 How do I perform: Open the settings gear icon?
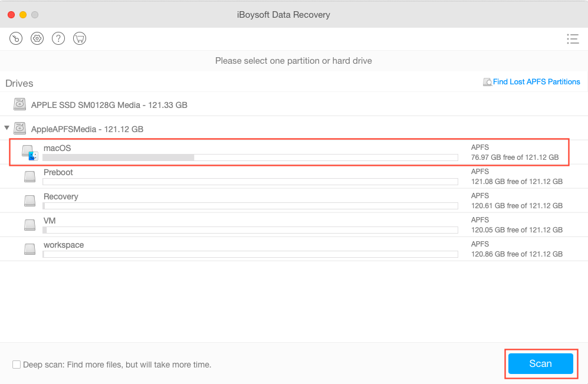coord(37,38)
